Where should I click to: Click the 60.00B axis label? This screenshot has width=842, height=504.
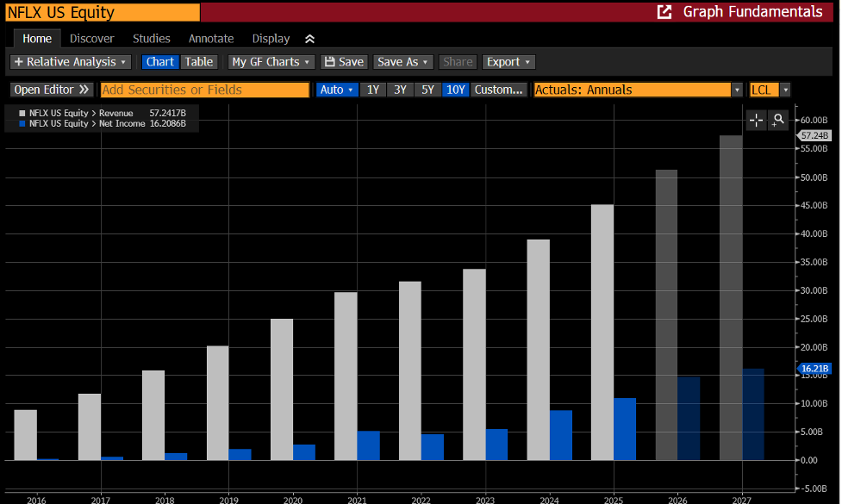click(x=814, y=121)
